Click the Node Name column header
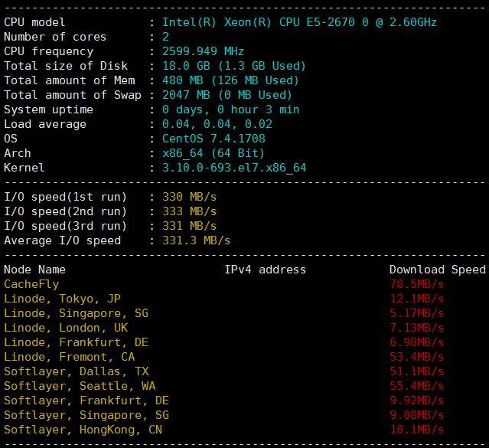 point(34,270)
